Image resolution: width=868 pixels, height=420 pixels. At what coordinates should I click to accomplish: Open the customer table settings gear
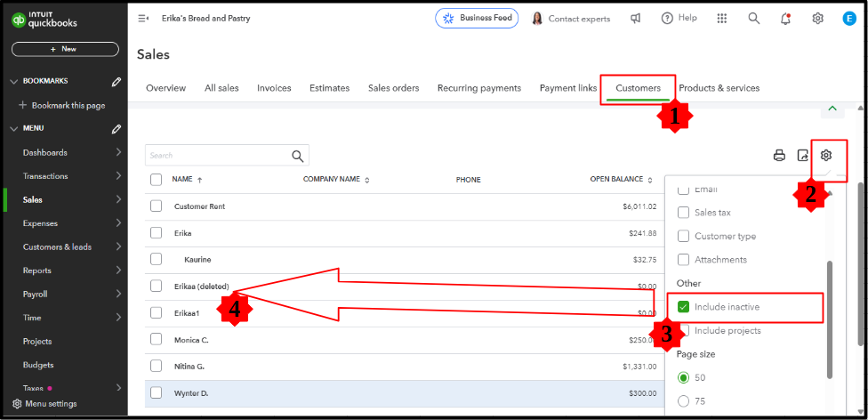click(x=826, y=156)
